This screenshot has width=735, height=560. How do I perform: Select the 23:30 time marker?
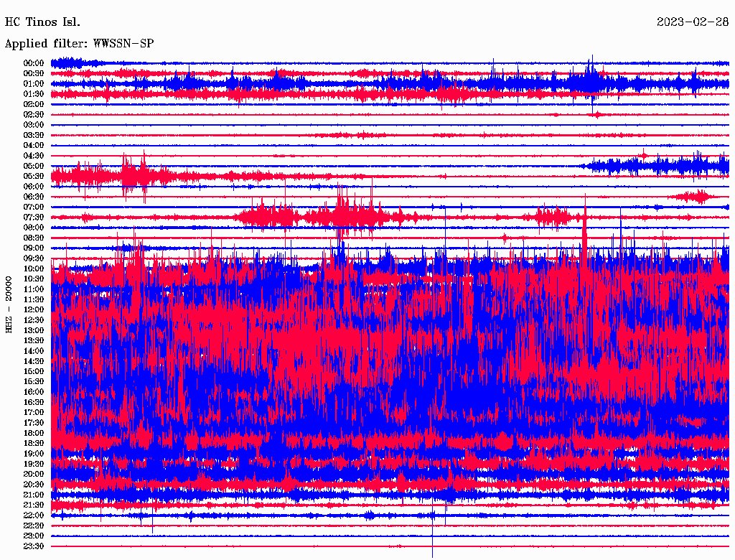34,546
